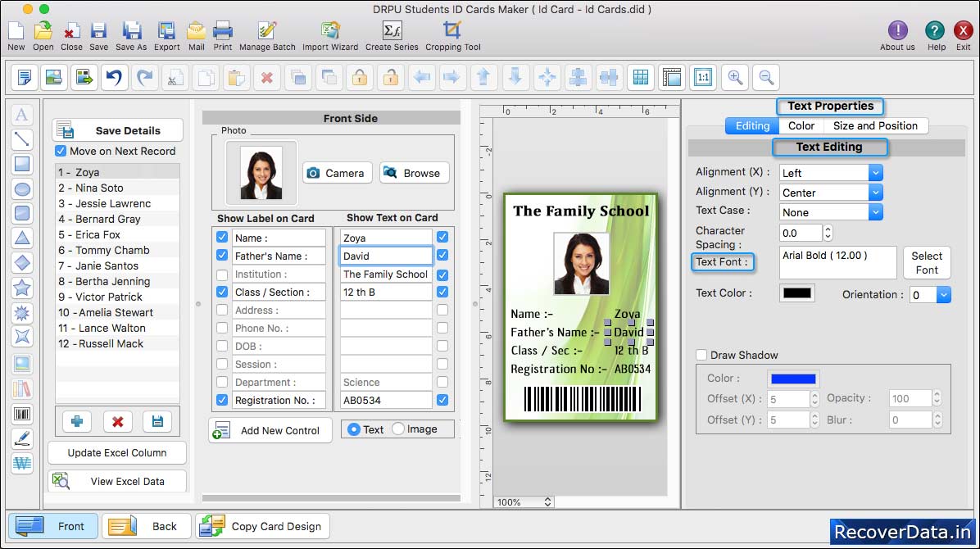Switch to the Back card side

pos(147,526)
